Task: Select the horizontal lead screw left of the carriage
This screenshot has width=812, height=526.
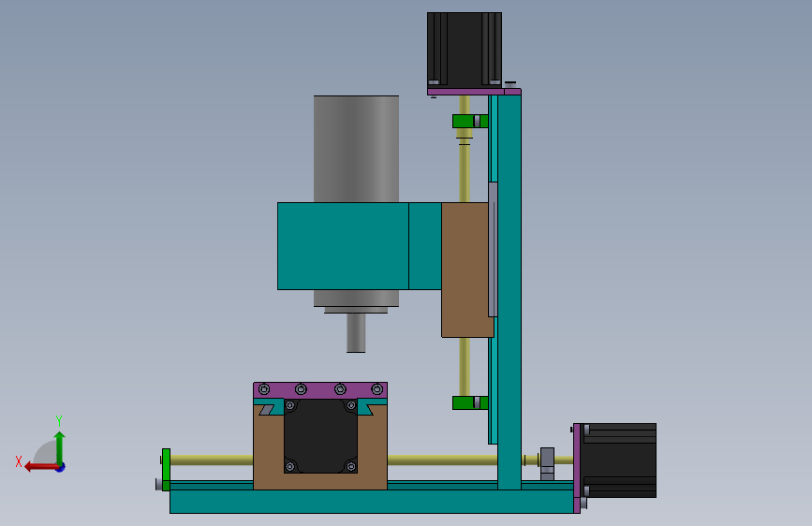Action: pos(212,460)
